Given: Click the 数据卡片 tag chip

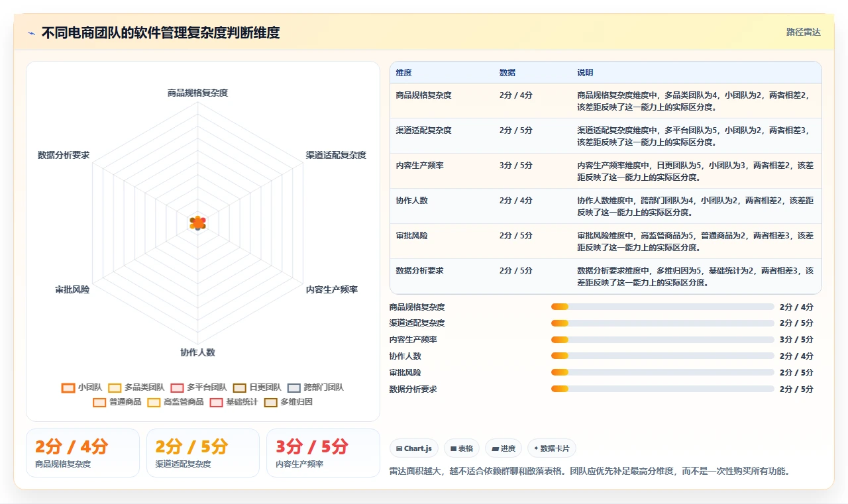Looking at the screenshot, I should pyautogui.click(x=551, y=448).
